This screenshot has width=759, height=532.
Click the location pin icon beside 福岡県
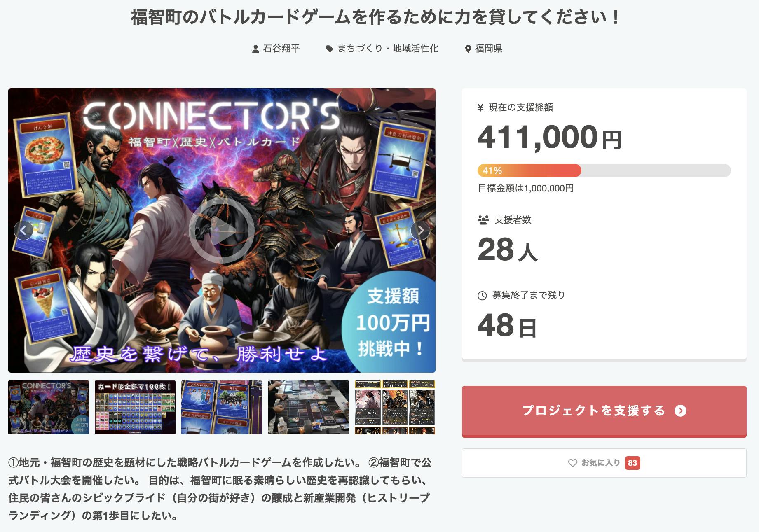468,49
